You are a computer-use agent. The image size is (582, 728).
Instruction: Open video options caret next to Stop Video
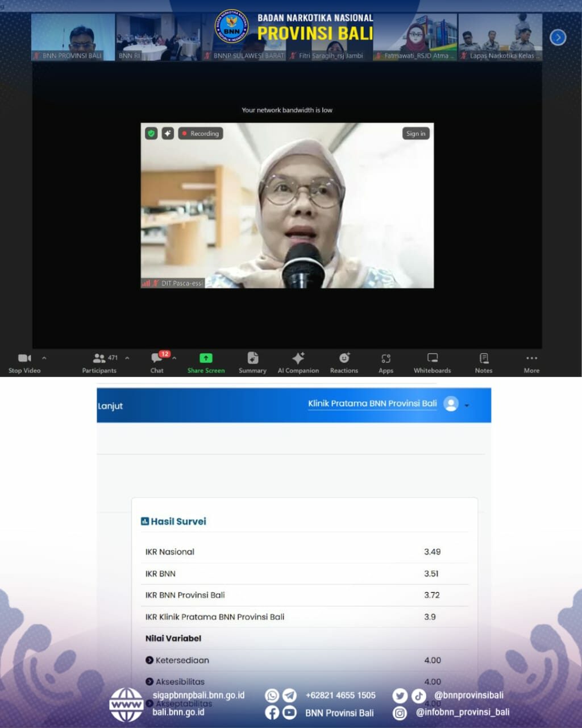[x=44, y=358]
